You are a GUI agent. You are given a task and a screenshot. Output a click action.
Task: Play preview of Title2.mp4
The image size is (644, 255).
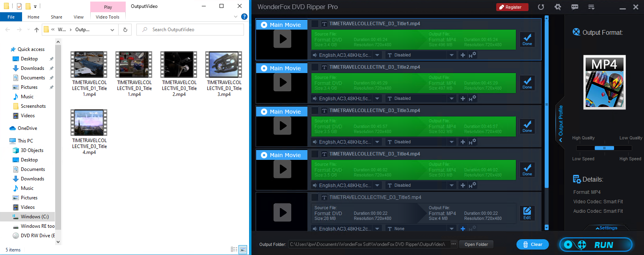coord(283,82)
